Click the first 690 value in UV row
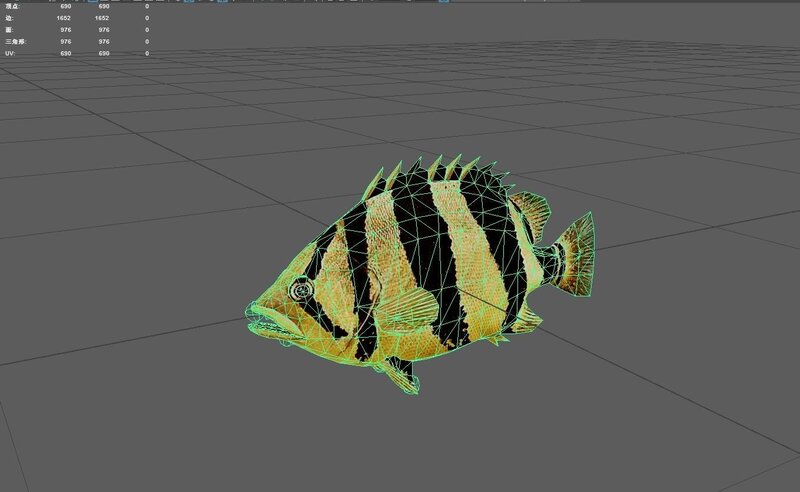 [x=66, y=54]
